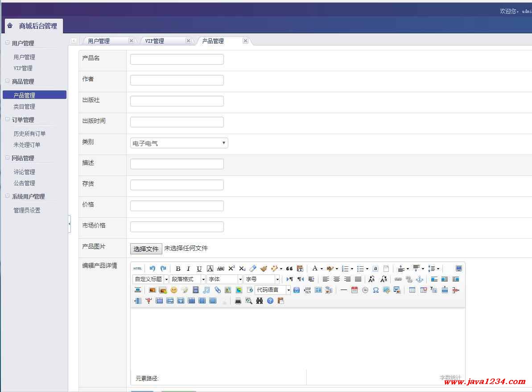Open editor help via question mark icon
Viewport: 532px width, 392px height.
click(x=270, y=301)
